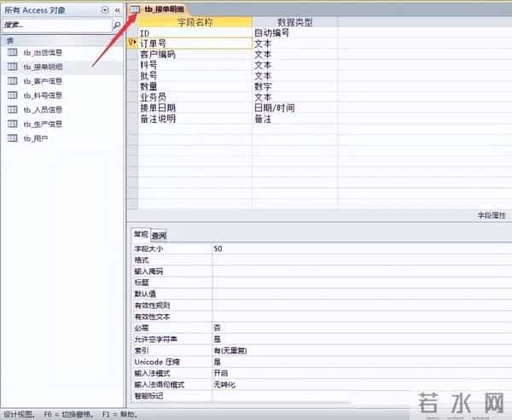Open the 必需 property value 否
Screen dimensions: 512x420
click(362, 328)
